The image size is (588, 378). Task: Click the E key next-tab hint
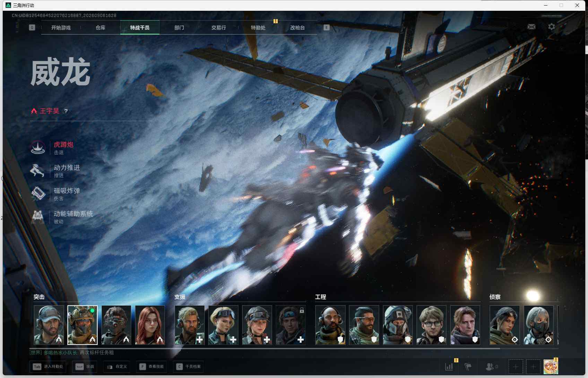click(x=326, y=27)
